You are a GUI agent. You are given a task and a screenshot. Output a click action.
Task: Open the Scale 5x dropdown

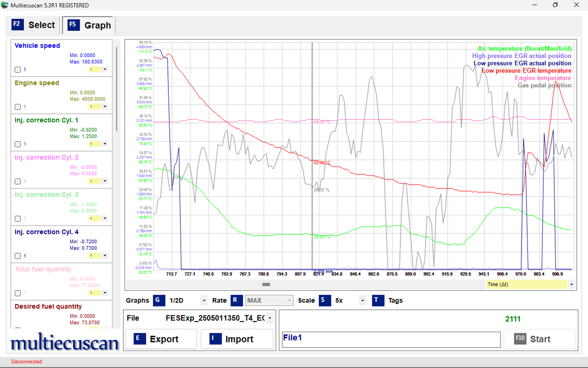point(363,301)
